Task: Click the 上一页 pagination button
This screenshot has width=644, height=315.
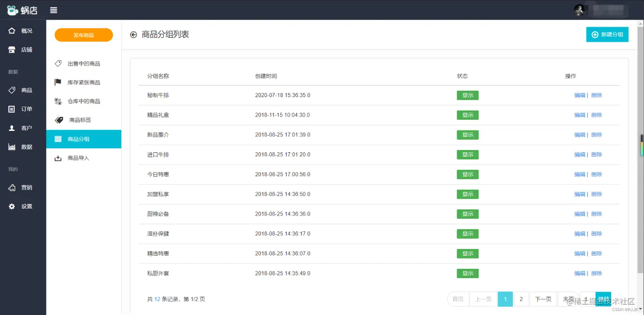Action: pyautogui.click(x=483, y=299)
